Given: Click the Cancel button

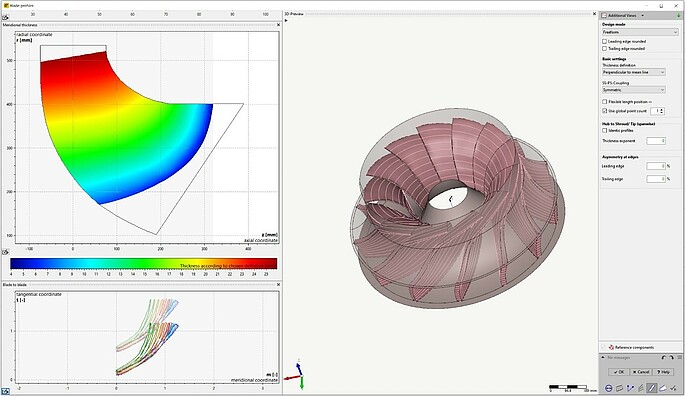Looking at the screenshot, I should tap(641, 372).
